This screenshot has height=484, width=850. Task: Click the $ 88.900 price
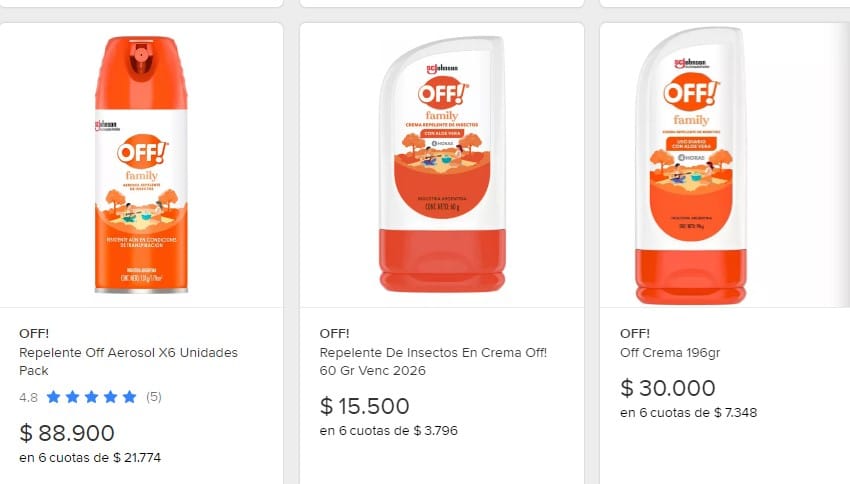pos(67,433)
